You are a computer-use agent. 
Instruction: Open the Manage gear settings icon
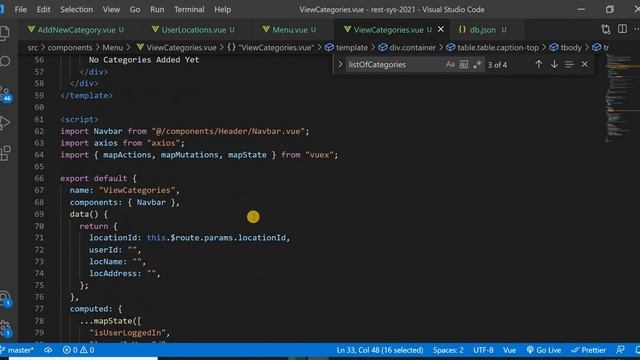pos(5,328)
